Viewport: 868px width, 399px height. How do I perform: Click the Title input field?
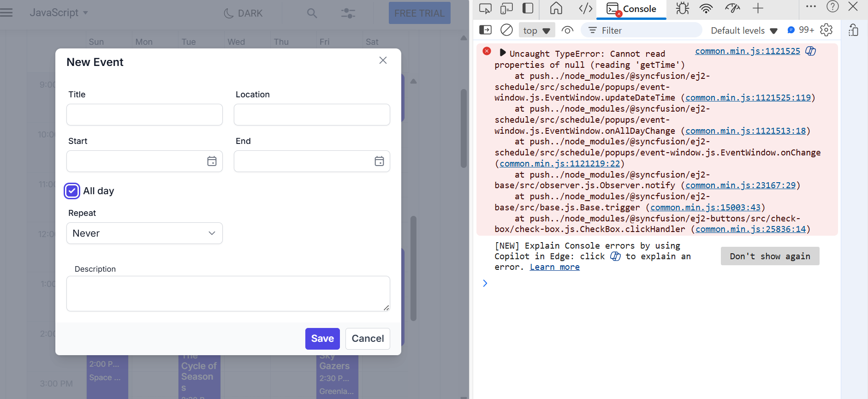pyautogui.click(x=144, y=114)
